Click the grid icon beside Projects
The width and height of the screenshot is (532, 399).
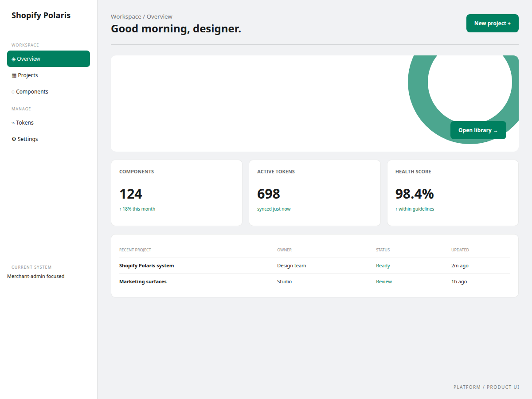(x=14, y=75)
